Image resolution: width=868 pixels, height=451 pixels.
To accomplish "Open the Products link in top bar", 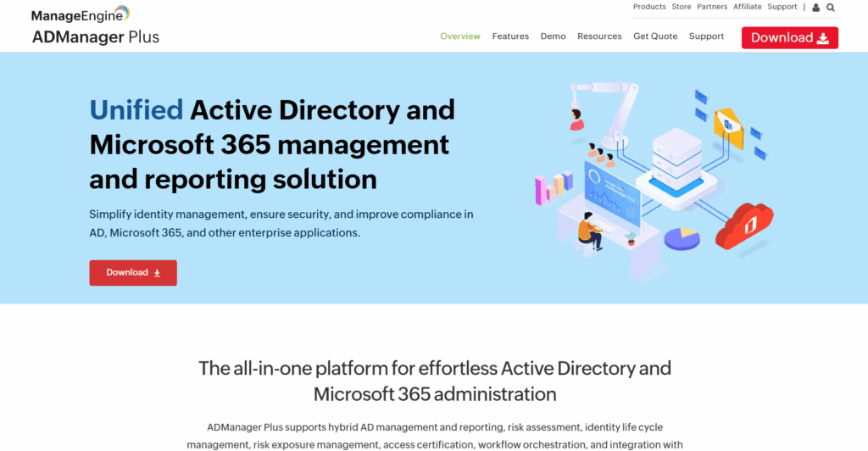I will click(649, 7).
